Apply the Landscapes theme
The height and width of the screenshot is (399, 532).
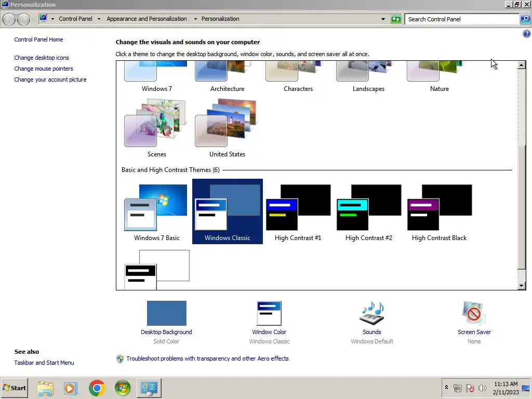coord(368,77)
